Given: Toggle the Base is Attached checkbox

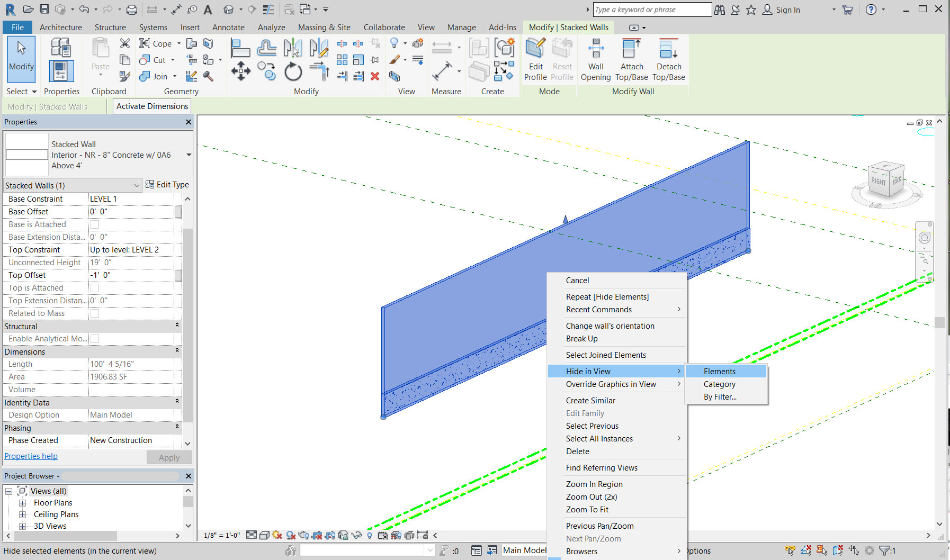Looking at the screenshot, I should pos(95,224).
